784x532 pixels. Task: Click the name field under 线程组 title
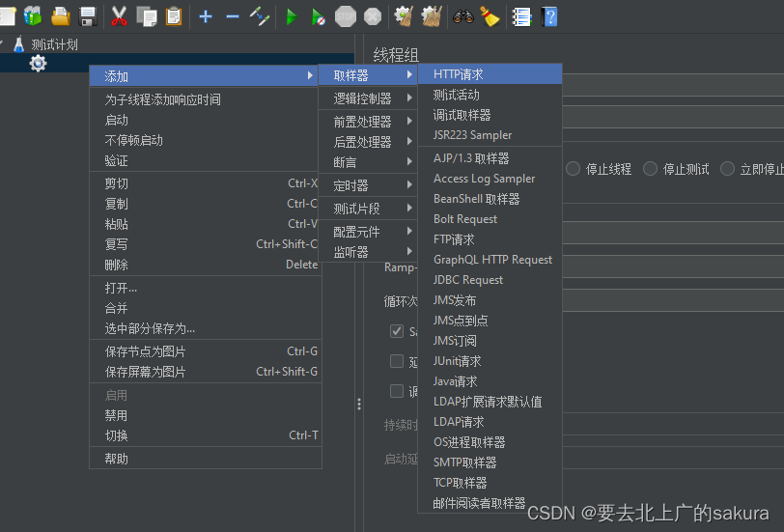click(x=673, y=85)
